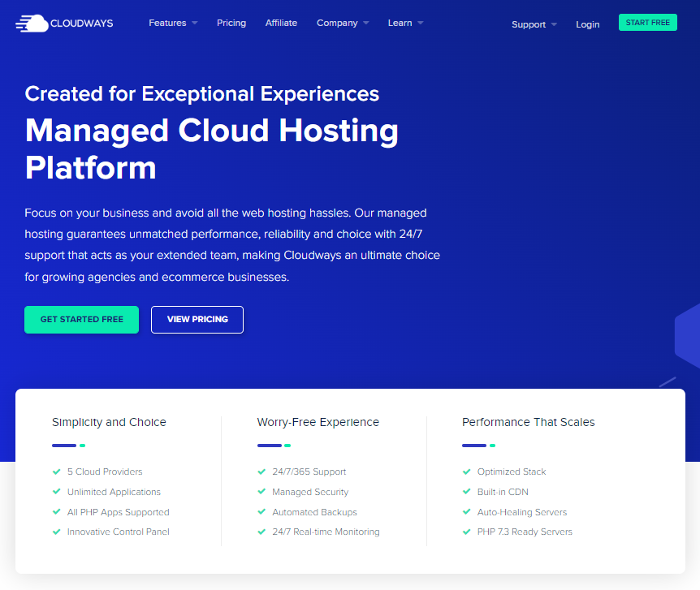Click the checkmark beside Built-in CDN
Screen dimensions: 700x590
(x=466, y=491)
